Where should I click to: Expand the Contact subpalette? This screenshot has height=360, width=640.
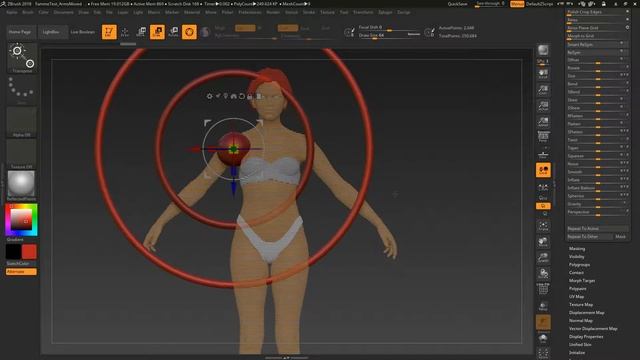click(x=576, y=272)
